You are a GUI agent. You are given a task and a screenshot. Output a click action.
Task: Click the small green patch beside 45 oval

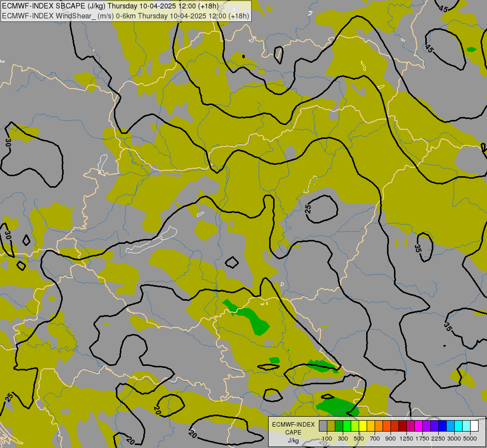coord(472,49)
